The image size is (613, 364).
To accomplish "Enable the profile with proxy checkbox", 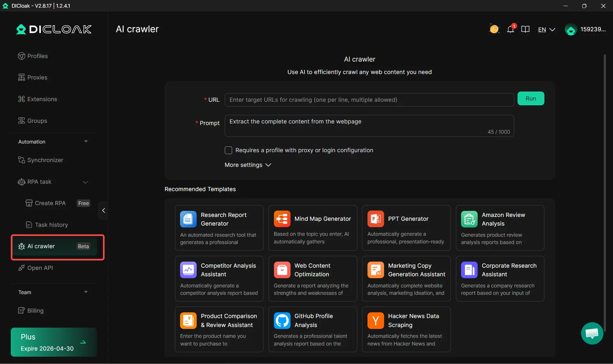I will coord(228,150).
